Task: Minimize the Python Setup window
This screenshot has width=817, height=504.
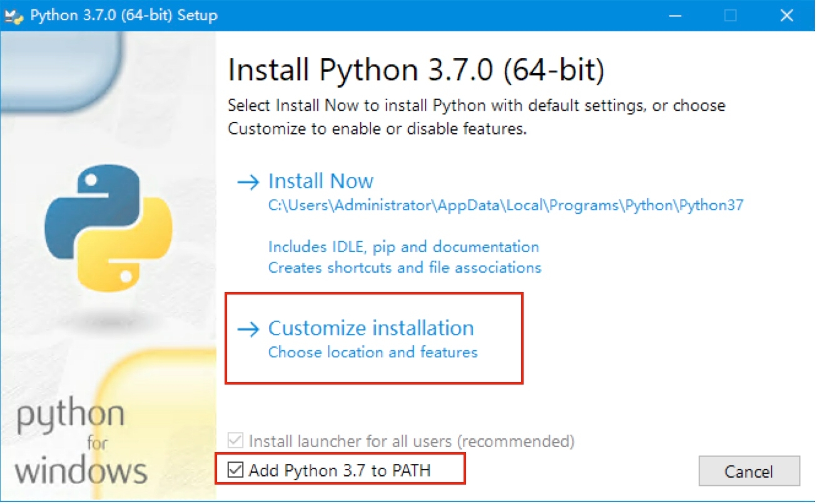Action: tap(673, 16)
